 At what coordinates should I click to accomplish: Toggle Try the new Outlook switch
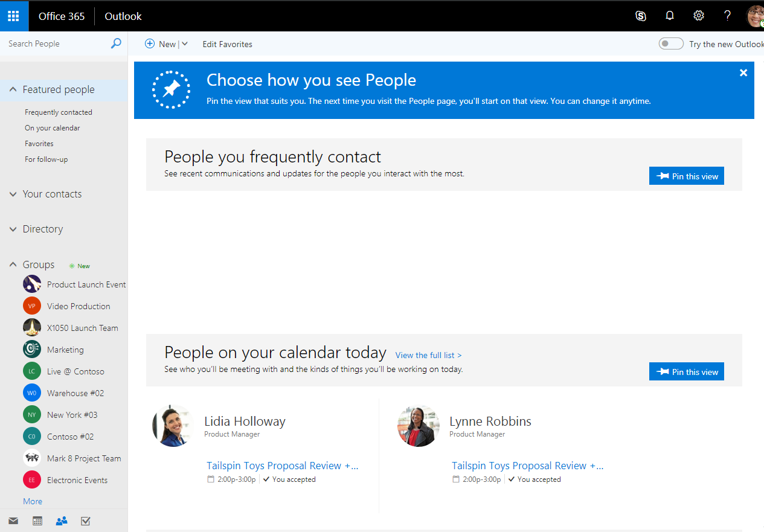(x=671, y=43)
